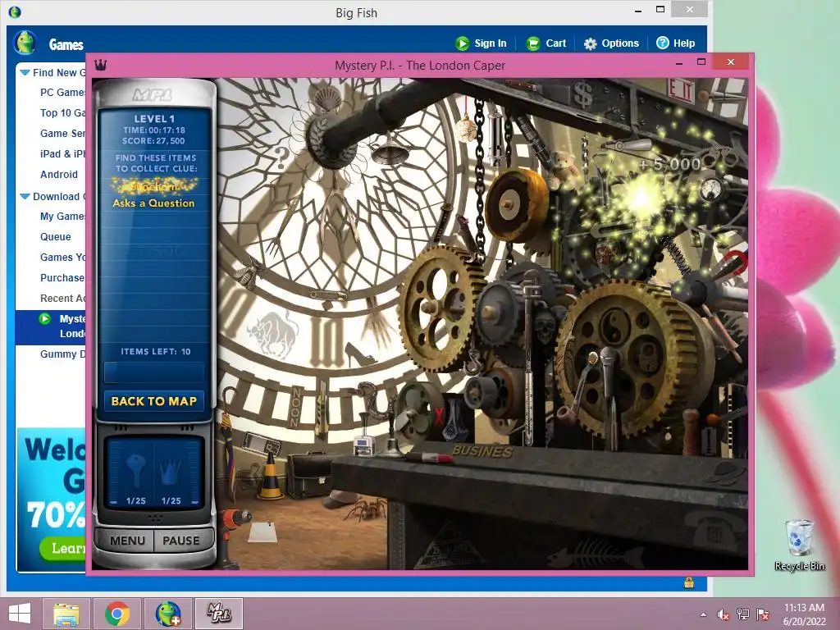Screen dimensions: 840x630
Task: Click the taskbar clock showing 11:13 AM
Action: [804, 614]
